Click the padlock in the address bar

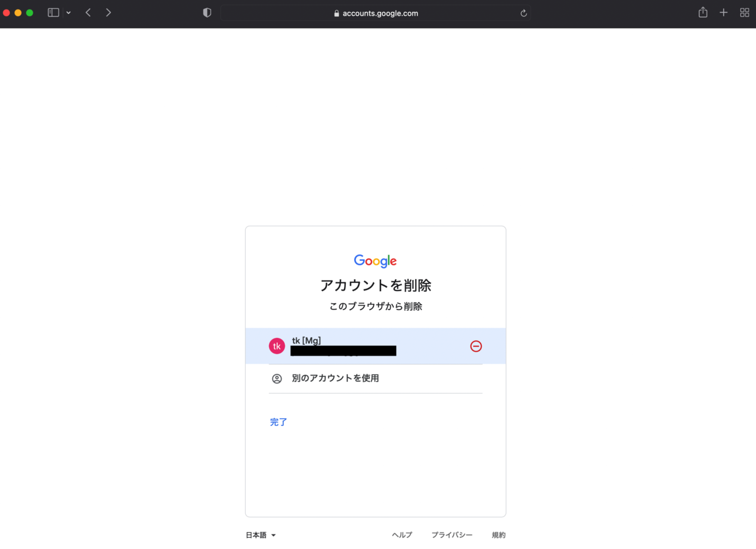pyautogui.click(x=335, y=13)
